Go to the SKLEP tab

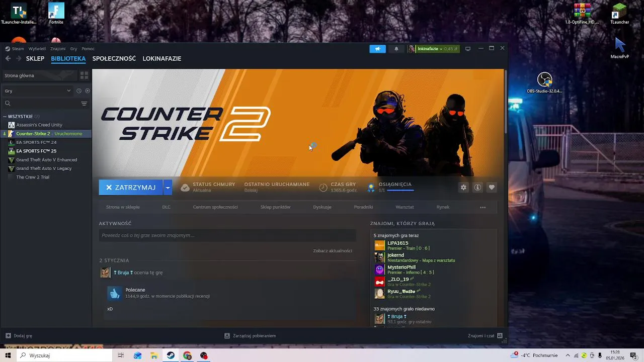click(35, 58)
